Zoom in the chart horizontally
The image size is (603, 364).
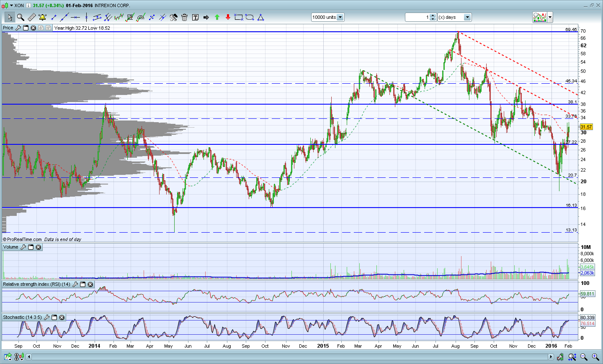tap(595, 357)
